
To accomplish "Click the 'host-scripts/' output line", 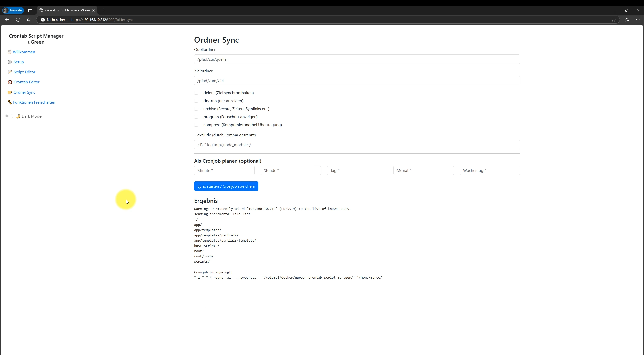I will [x=207, y=246].
